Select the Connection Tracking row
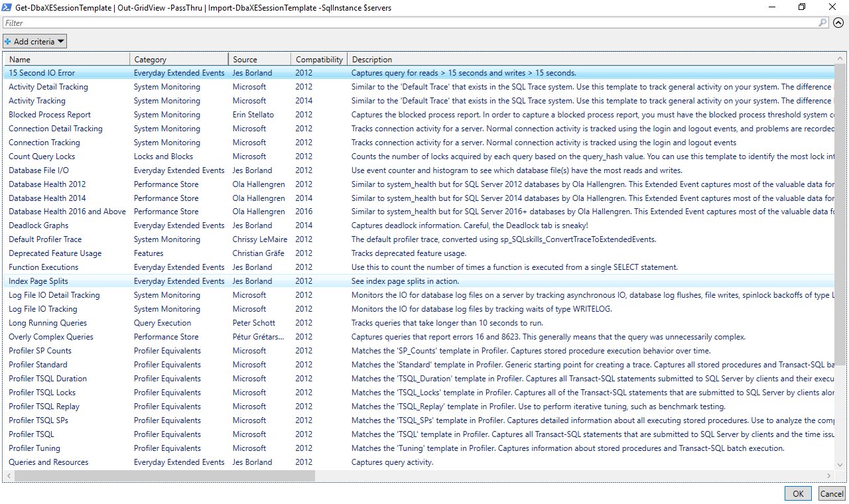This screenshot has height=504, width=849. (419, 143)
